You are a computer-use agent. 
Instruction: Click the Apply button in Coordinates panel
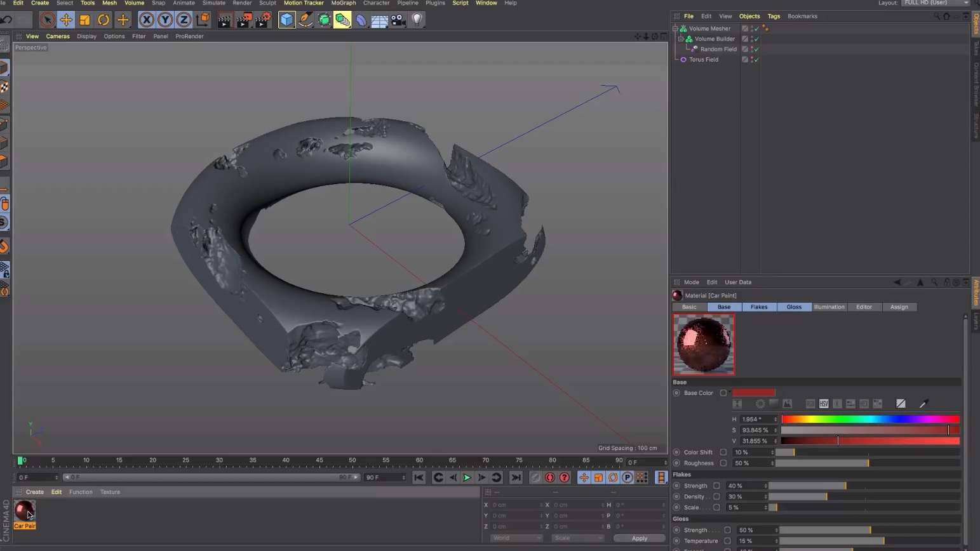tap(639, 538)
